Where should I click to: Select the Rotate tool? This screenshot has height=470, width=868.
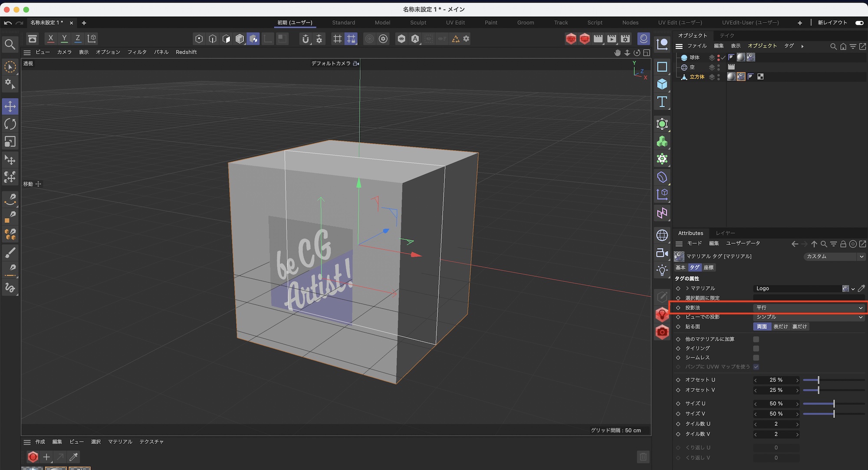[x=10, y=124]
